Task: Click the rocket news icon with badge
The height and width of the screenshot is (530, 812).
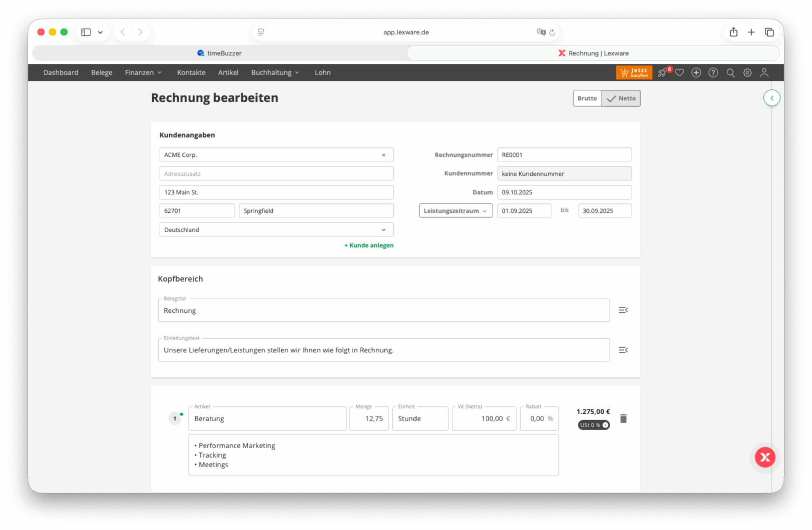Action: pyautogui.click(x=663, y=73)
